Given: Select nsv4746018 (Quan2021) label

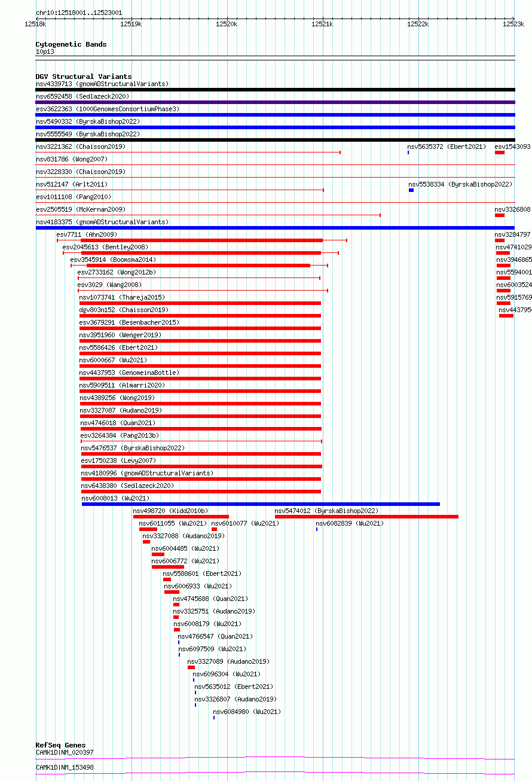Looking at the screenshot, I should 118,423.
